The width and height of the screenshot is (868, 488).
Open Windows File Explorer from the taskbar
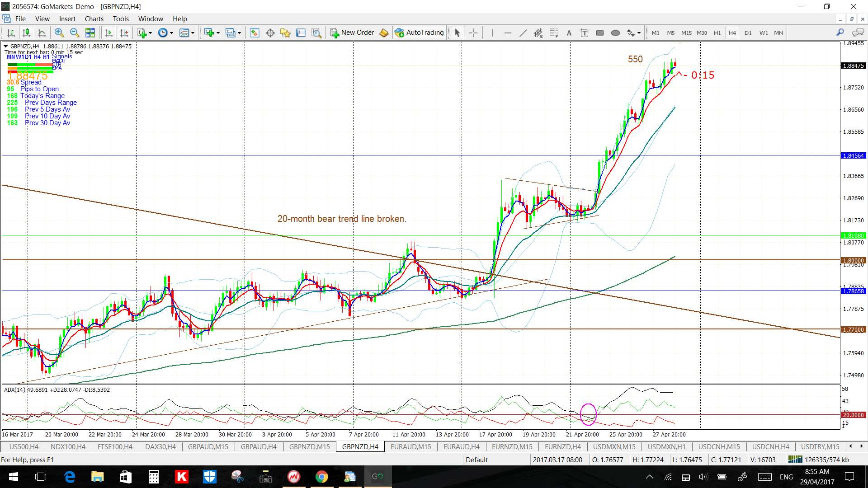[97, 477]
